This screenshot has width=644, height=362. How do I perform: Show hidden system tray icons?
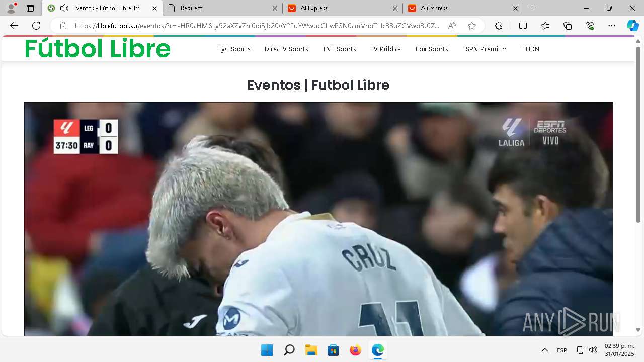point(544,350)
